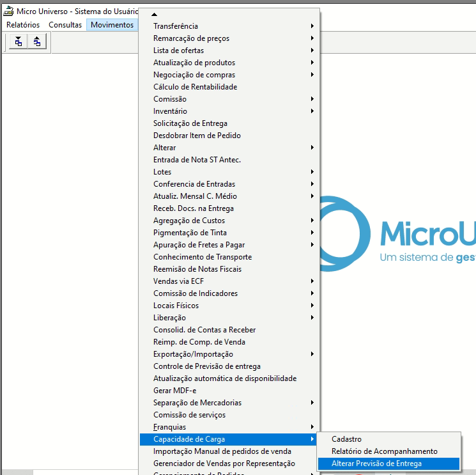Select Reemisão de Notas Fiscais
The width and height of the screenshot is (476, 475).
197,269
